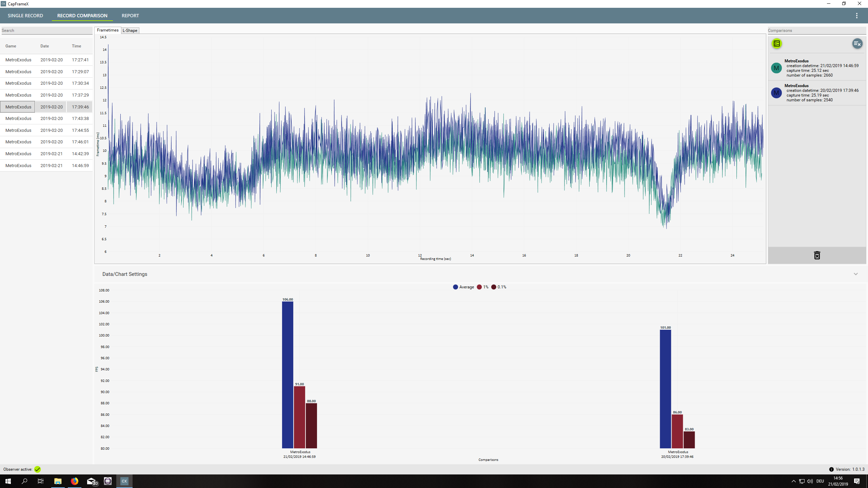Sort records by Time column header

point(76,46)
